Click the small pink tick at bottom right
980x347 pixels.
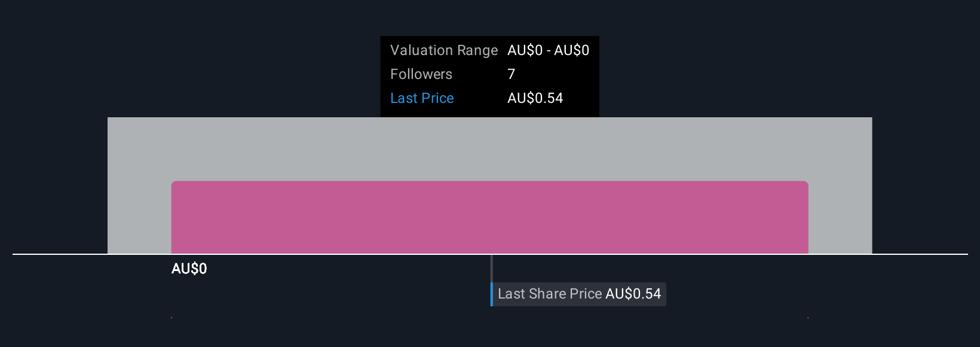pyautogui.click(x=808, y=318)
